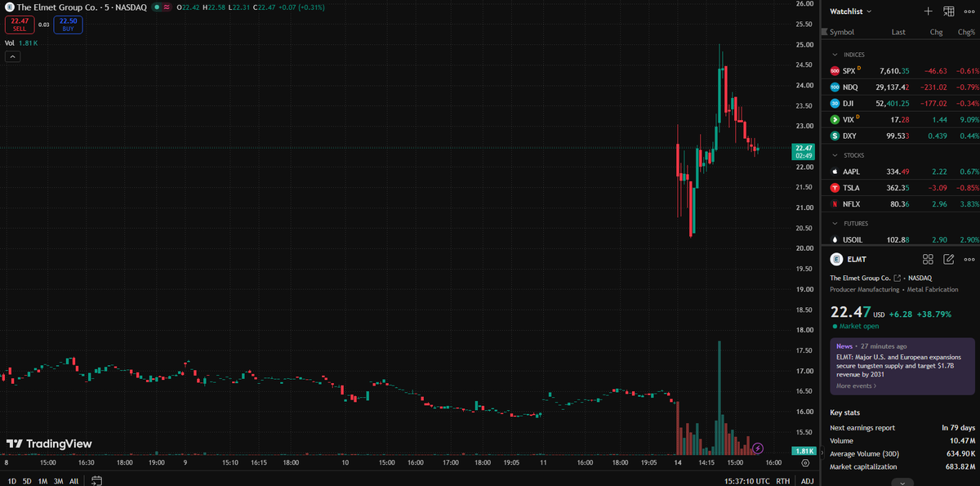980x486 pixels.
Task: Open the watchlist more options menu
Action: 969,11
